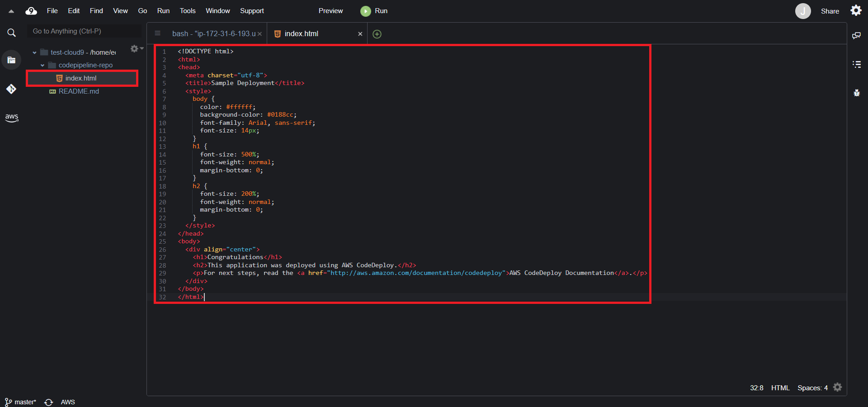
Task: Click the closing </html> tag on line 32
Action: point(191,297)
